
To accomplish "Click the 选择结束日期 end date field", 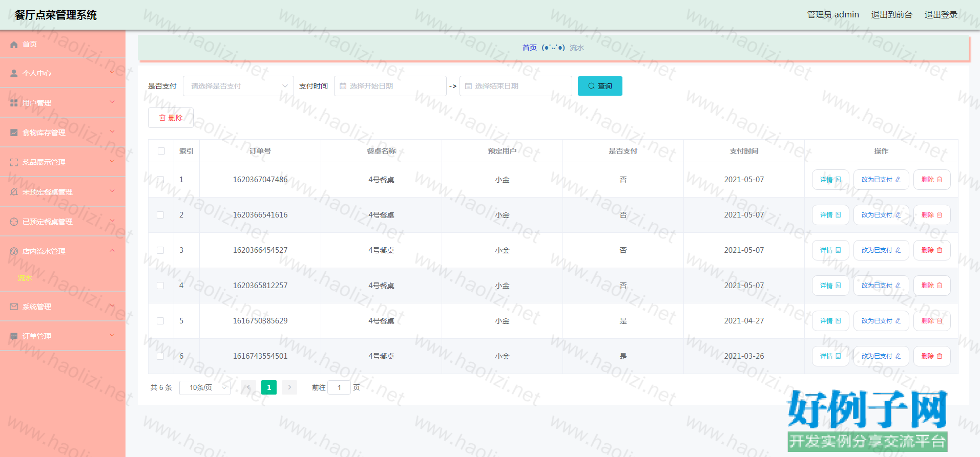I will (515, 86).
